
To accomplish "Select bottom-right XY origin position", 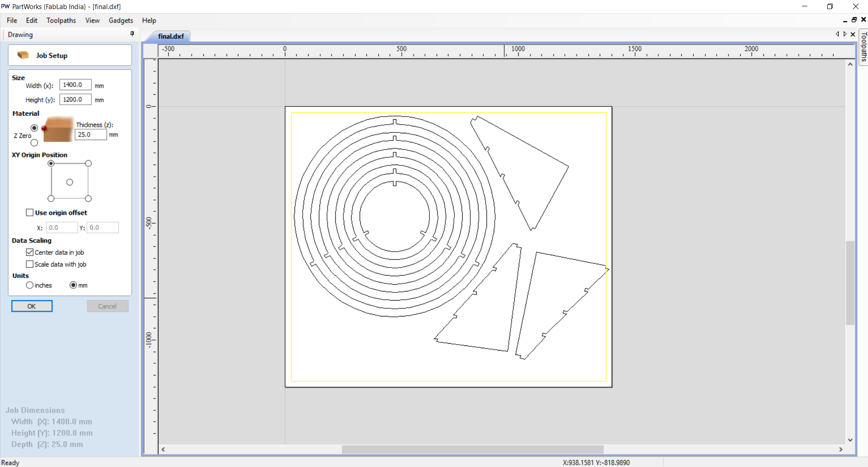I will pos(88,199).
